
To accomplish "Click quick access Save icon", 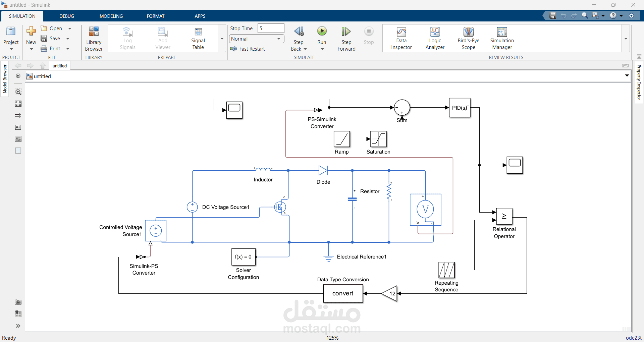I will coord(553,15).
